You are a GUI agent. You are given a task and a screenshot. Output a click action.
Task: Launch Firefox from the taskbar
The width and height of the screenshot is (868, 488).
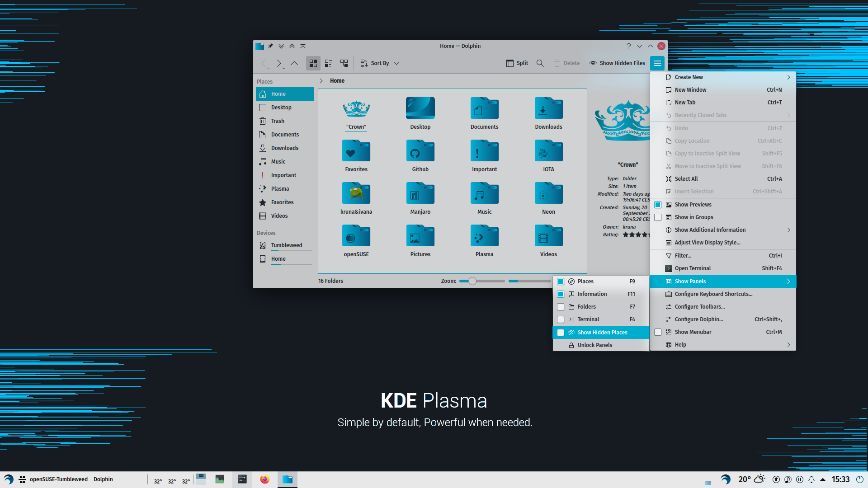coord(264,479)
